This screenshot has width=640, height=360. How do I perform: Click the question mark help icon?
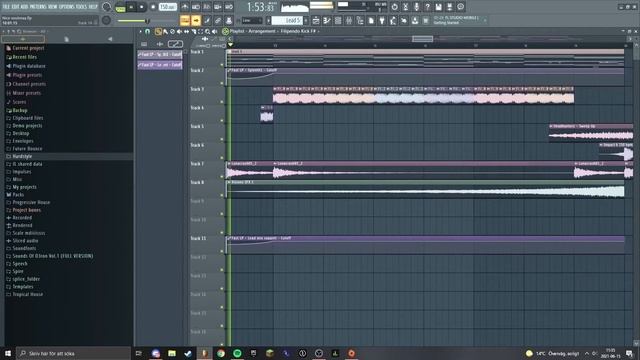(427, 7)
